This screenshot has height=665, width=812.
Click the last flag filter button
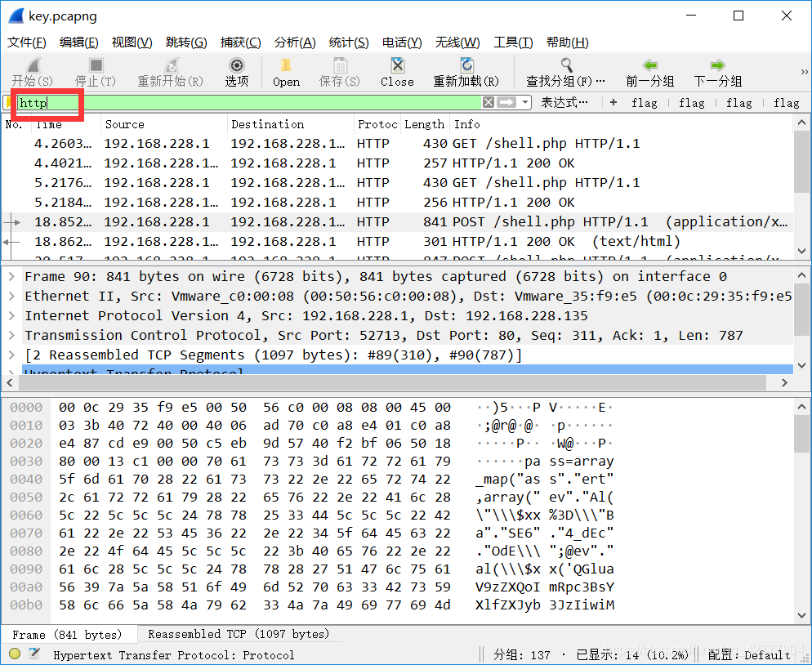tap(786, 103)
